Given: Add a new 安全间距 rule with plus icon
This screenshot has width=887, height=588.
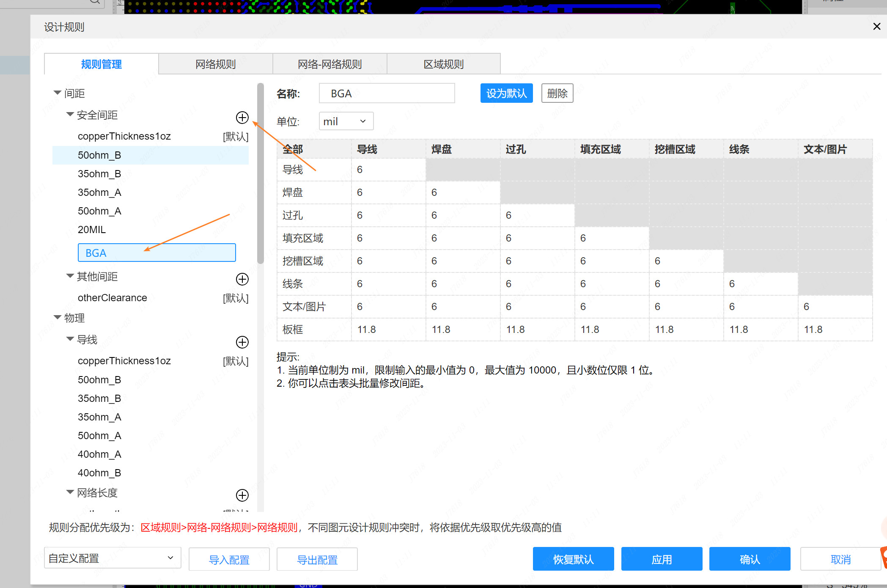Looking at the screenshot, I should tap(242, 118).
